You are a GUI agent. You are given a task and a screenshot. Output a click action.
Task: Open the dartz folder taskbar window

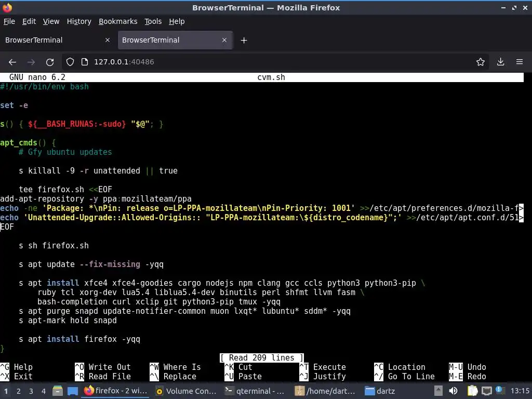[380, 391]
